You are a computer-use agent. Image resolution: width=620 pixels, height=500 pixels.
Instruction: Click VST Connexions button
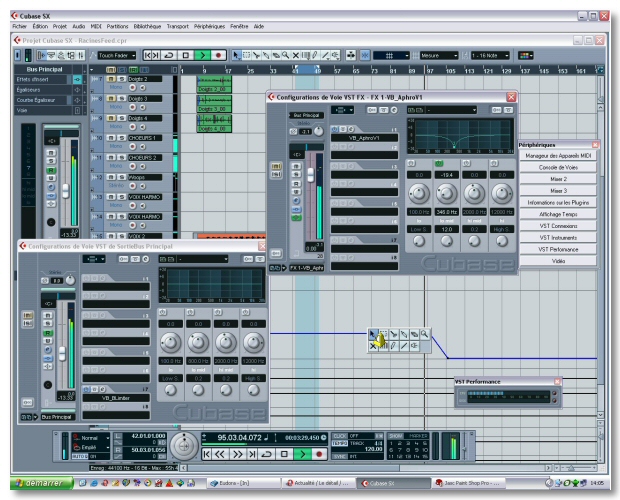pyautogui.click(x=558, y=226)
